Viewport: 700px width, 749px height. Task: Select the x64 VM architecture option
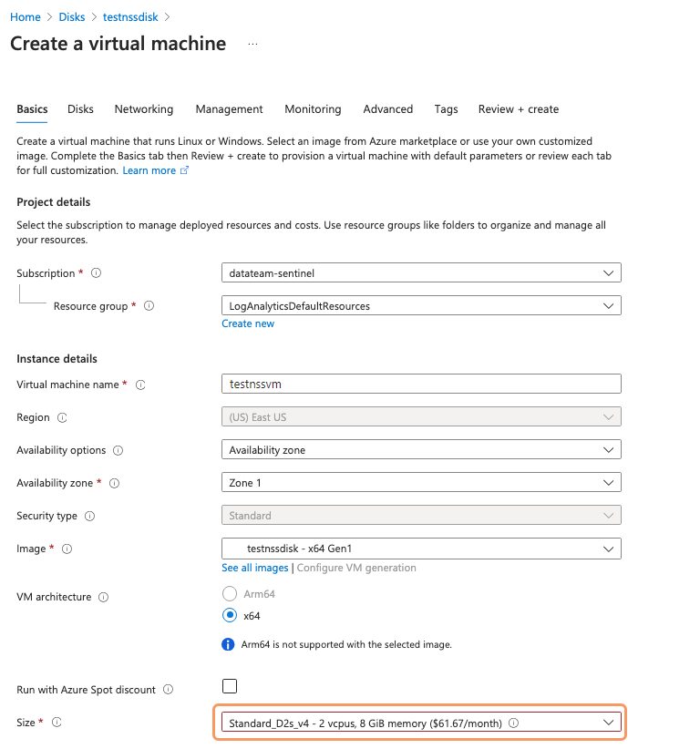tap(230, 615)
